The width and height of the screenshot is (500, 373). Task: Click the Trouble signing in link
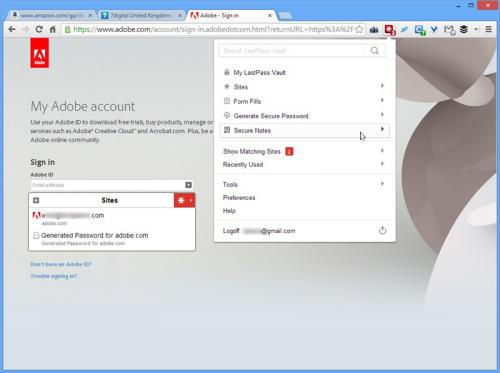click(x=54, y=276)
